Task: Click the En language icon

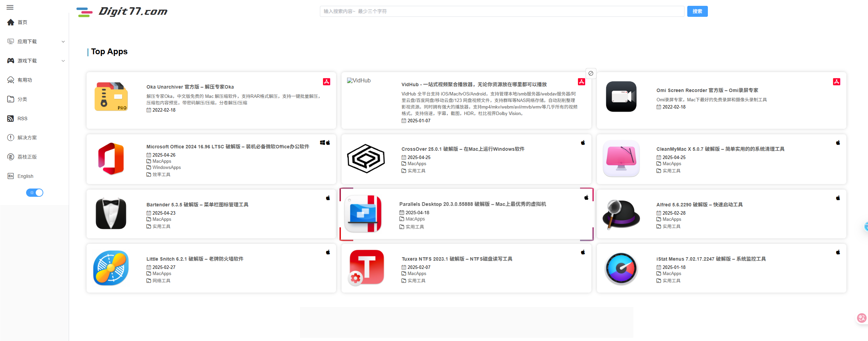Action: pos(11,176)
